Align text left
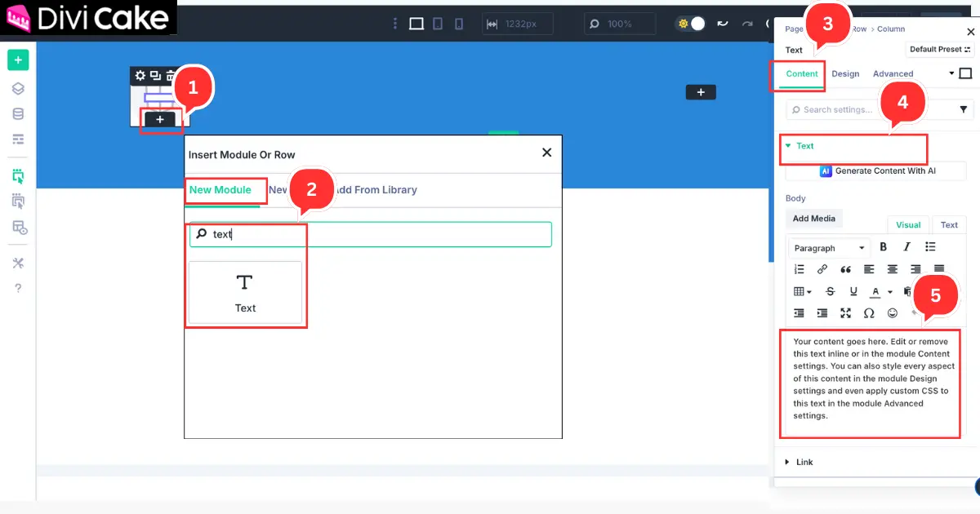980x514 pixels. coord(869,269)
